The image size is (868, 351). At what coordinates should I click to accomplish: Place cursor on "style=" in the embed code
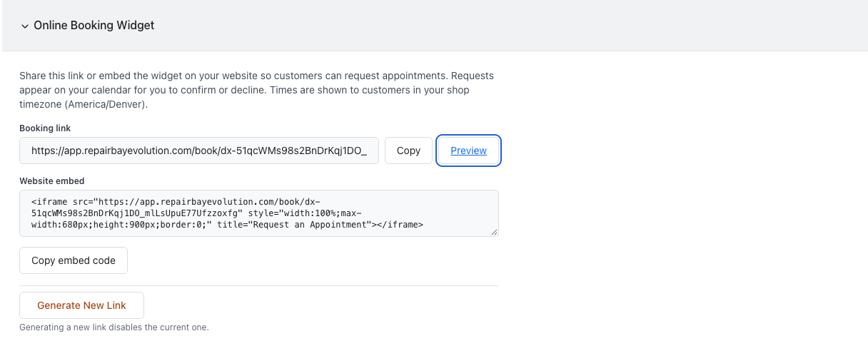click(x=263, y=213)
